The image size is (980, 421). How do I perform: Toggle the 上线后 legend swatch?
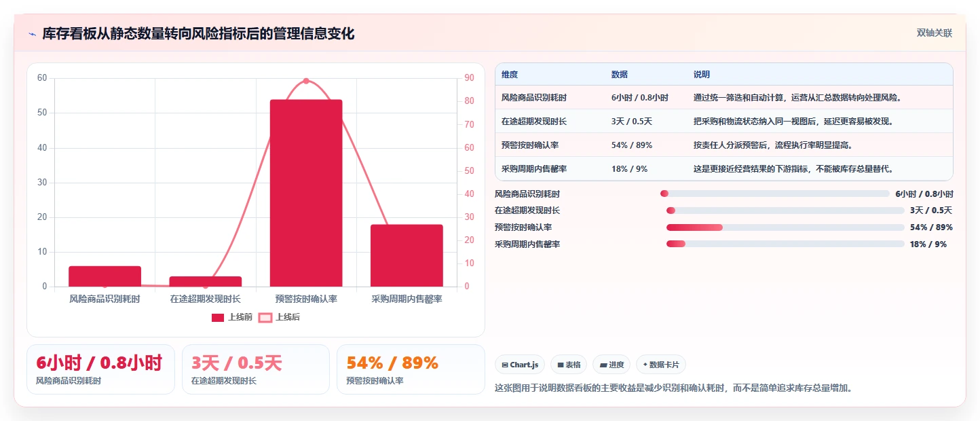[265, 317]
